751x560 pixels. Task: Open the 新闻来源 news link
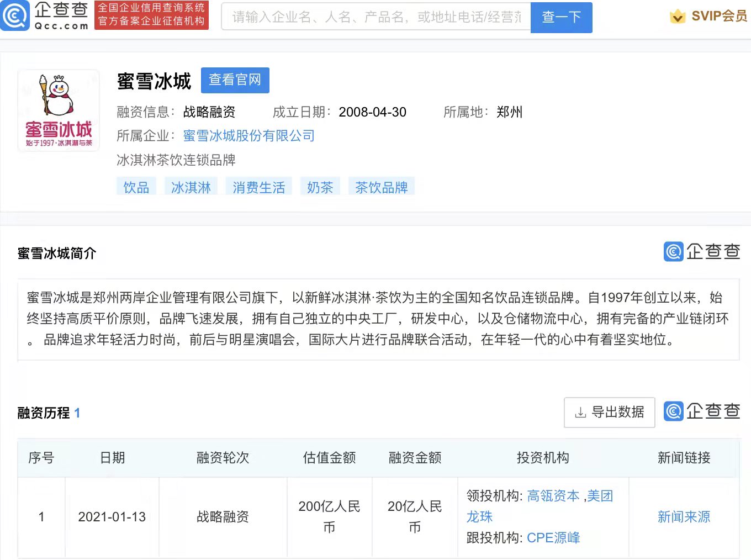point(684,517)
